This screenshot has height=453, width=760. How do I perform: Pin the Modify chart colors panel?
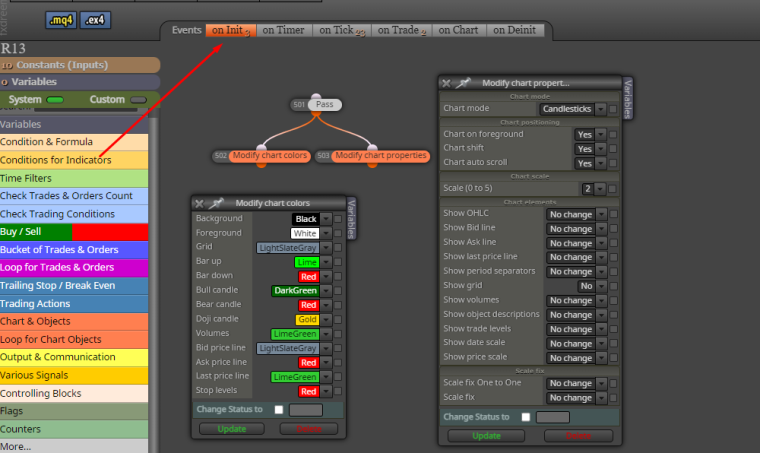(216, 203)
